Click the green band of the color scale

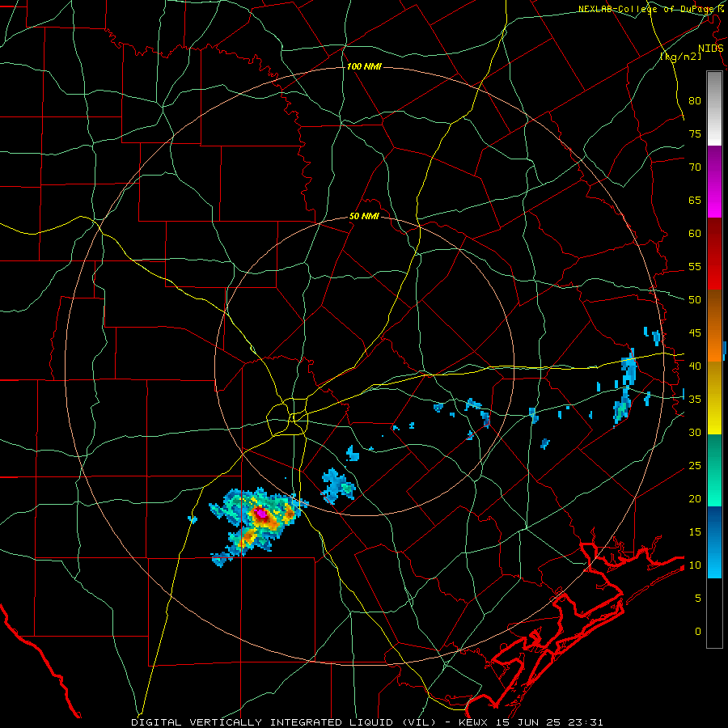tap(714, 470)
